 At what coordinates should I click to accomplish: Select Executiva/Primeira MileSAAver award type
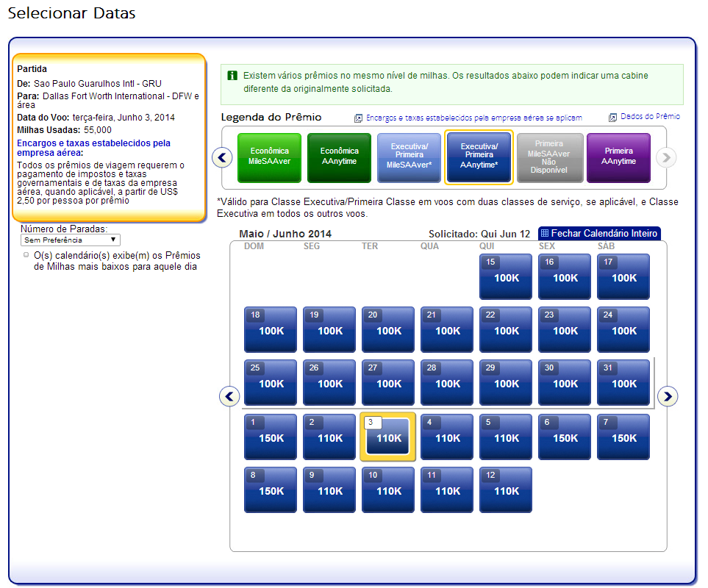(x=409, y=157)
